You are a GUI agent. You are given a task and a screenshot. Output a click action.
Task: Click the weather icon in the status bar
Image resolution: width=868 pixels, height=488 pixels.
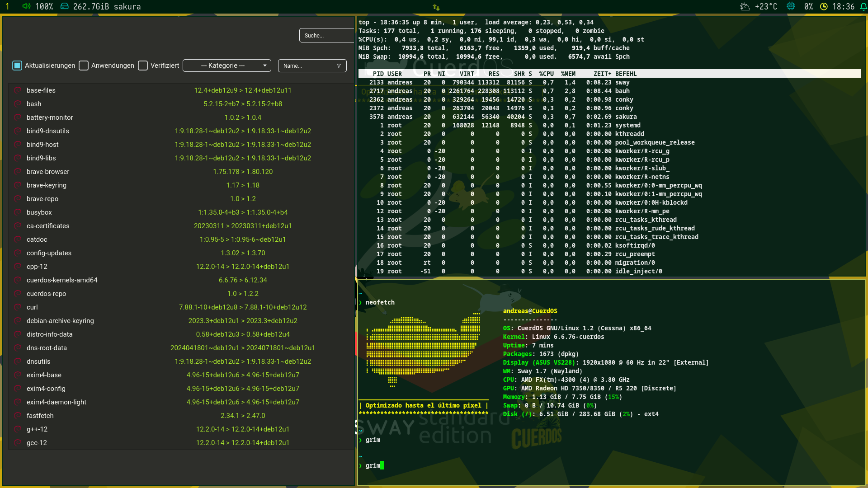click(745, 6)
